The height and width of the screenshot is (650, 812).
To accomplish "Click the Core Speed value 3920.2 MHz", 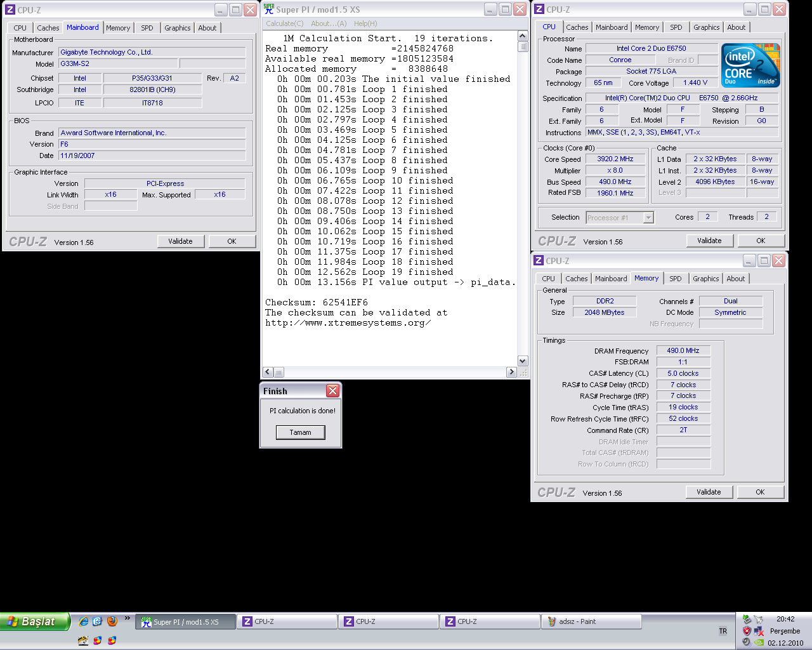I will pos(615,159).
